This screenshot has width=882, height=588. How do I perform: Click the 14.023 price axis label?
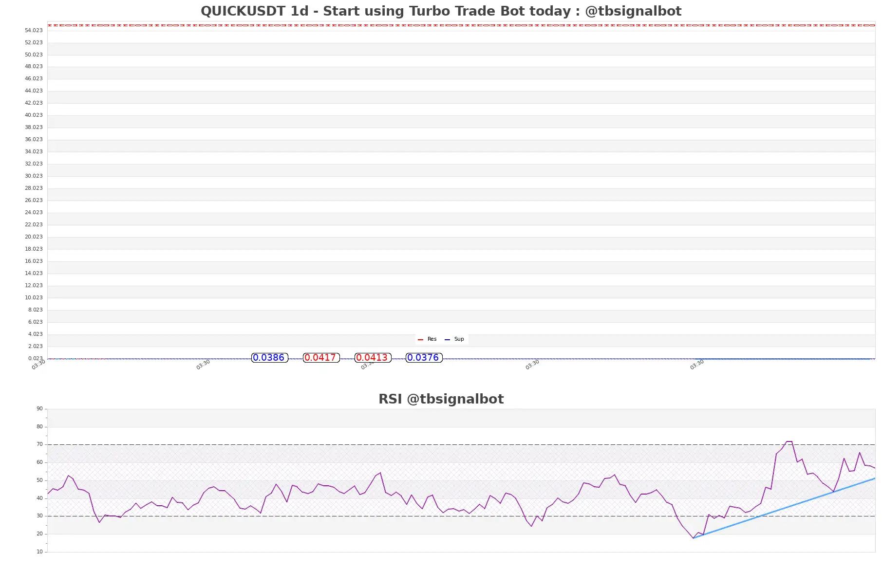34,274
